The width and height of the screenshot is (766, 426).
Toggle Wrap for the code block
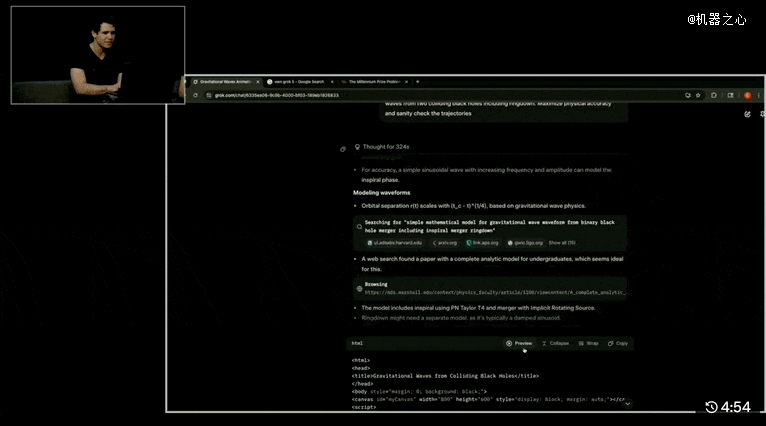click(588, 343)
